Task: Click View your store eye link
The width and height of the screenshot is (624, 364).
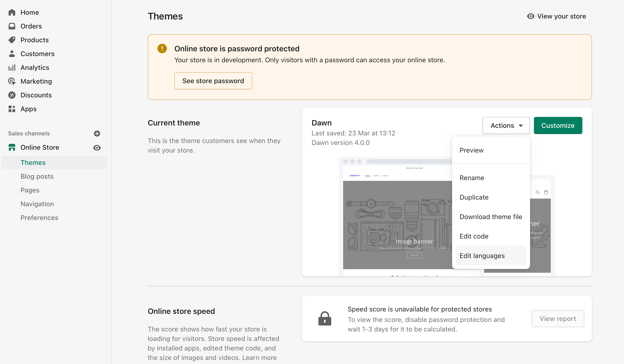Action: 556,16
